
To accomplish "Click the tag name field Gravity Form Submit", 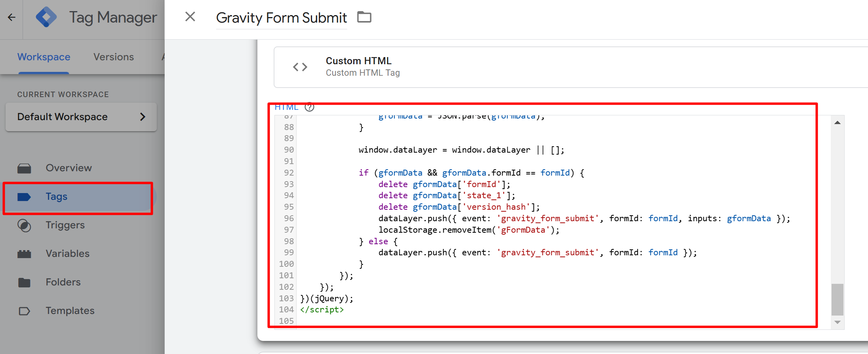I will click(x=281, y=18).
